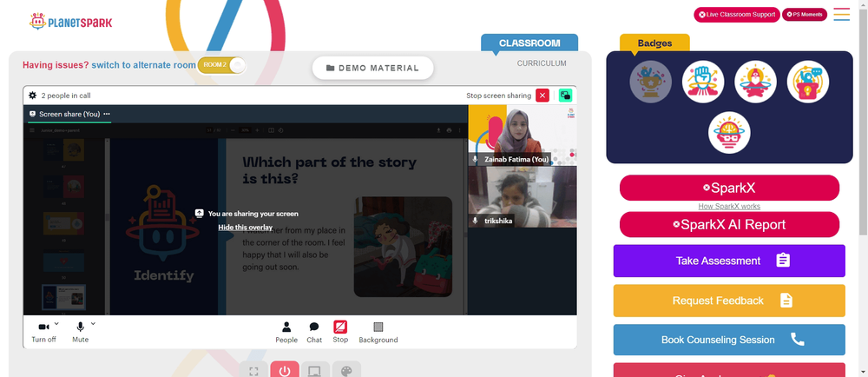Screen dimensions: 868x377
Task: Click the fullscreen button below the call
Action: tap(254, 371)
